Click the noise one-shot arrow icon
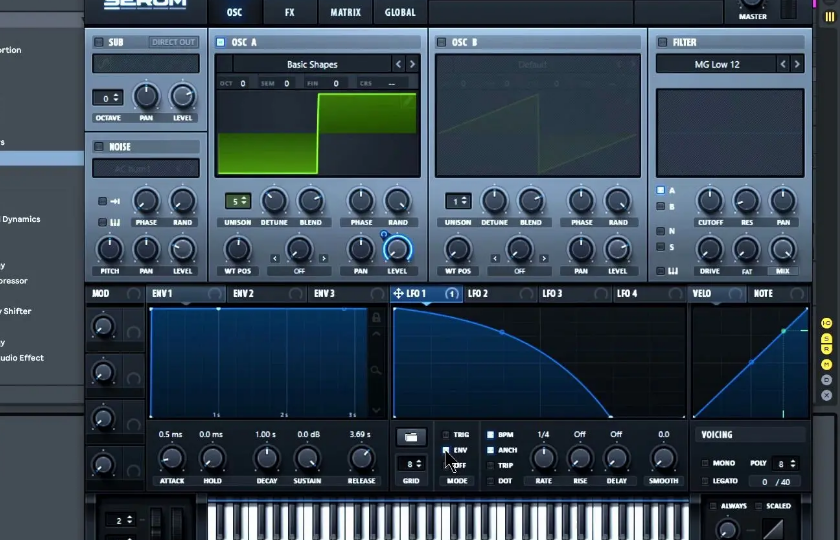840x540 pixels. coord(115,201)
